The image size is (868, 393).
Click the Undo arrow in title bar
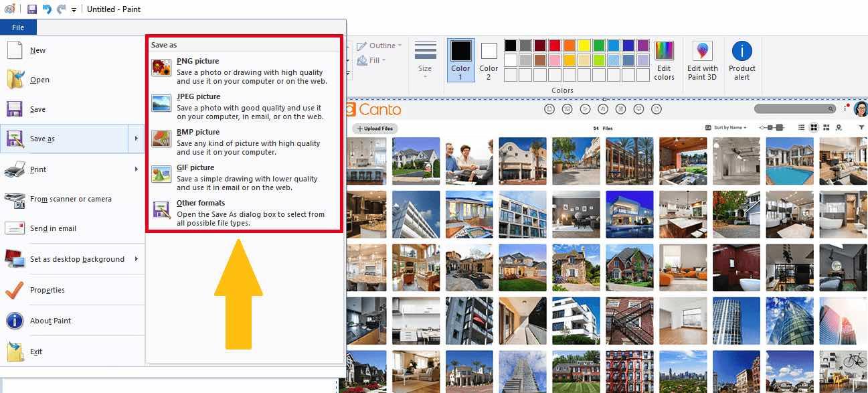coord(46,9)
